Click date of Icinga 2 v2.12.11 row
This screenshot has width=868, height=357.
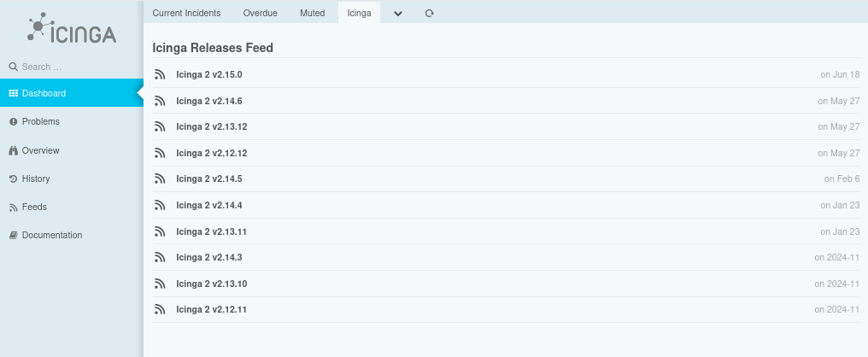click(x=837, y=310)
